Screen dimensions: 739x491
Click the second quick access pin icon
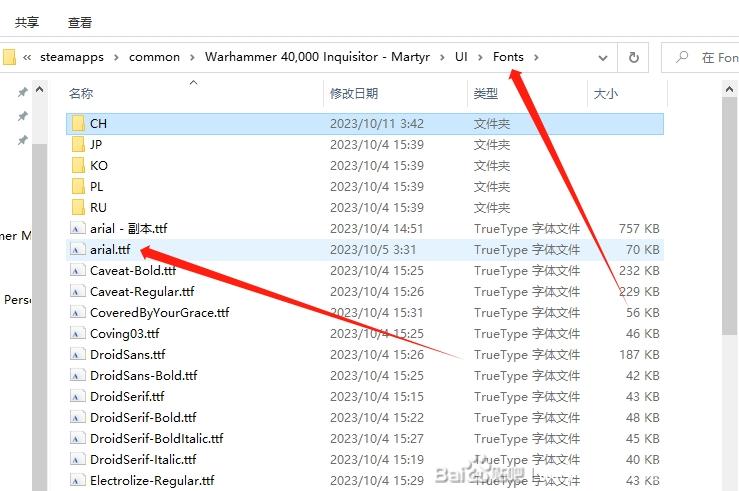tap(23, 116)
